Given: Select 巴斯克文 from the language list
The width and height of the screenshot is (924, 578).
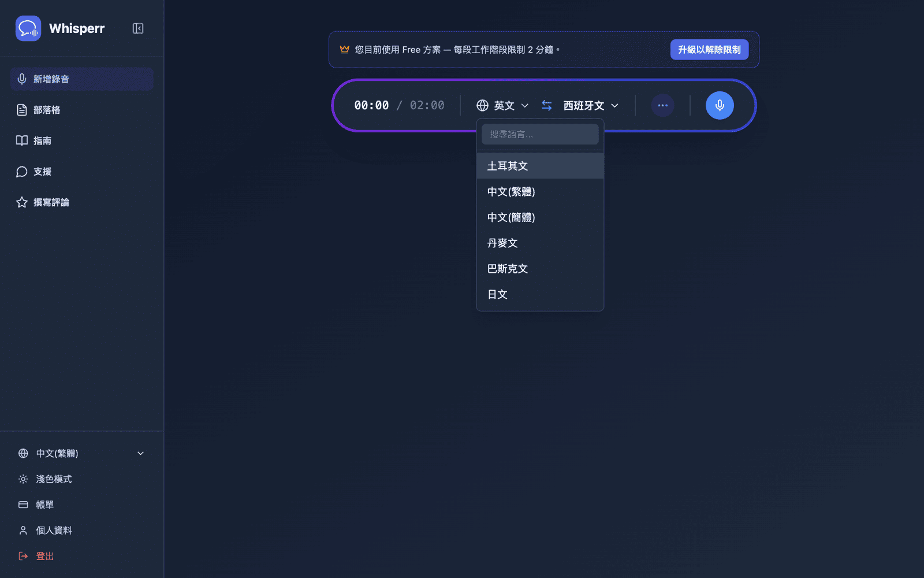Looking at the screenshot, I should (x=540, y=269).
